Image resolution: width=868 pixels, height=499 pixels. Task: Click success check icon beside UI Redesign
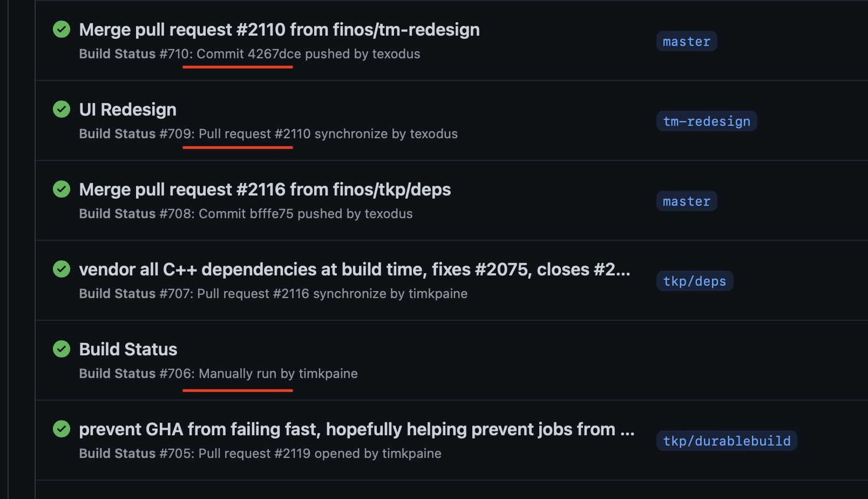click(62, 109)
